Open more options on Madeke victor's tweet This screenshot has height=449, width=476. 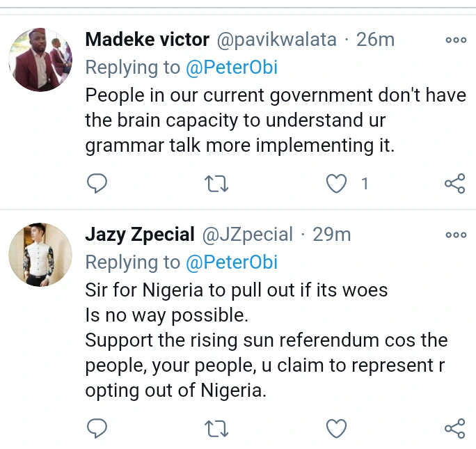[456, 40]
